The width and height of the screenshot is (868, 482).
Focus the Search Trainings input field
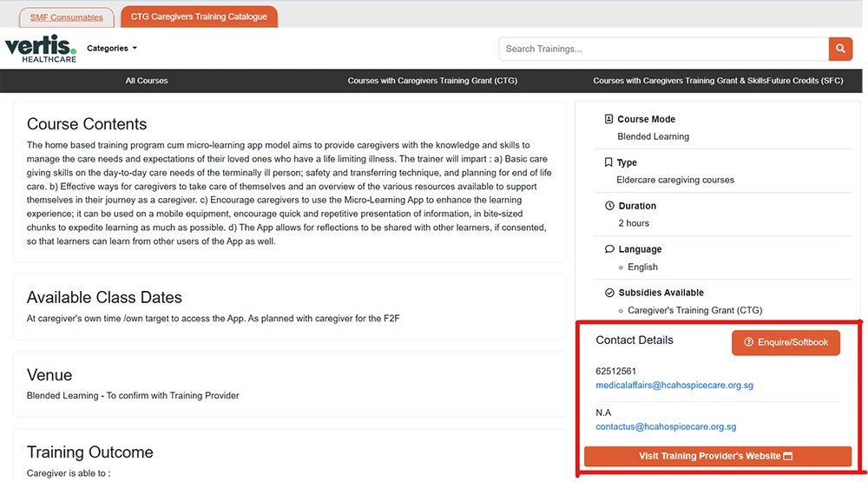click(662, 49)
